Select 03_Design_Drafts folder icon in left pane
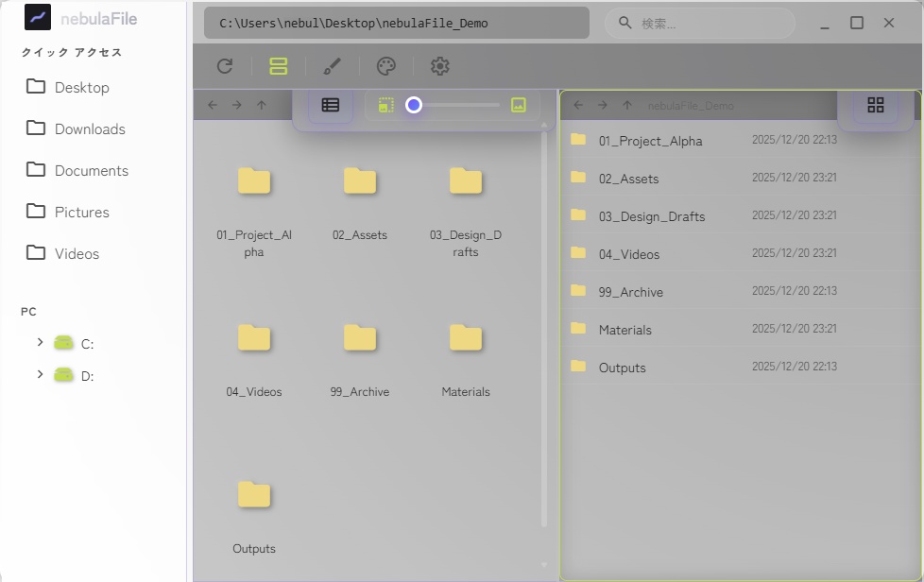924x582 pixels. (466, 180)
